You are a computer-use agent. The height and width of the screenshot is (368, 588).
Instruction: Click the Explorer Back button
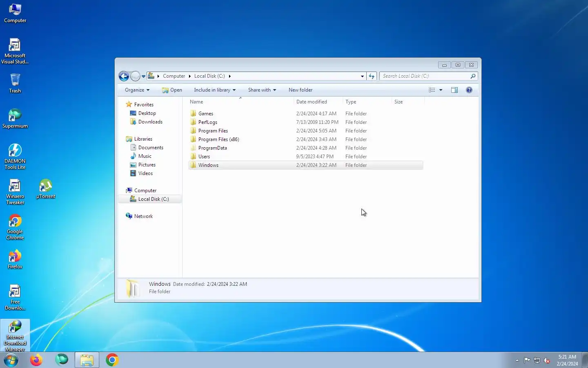point(124,76)
